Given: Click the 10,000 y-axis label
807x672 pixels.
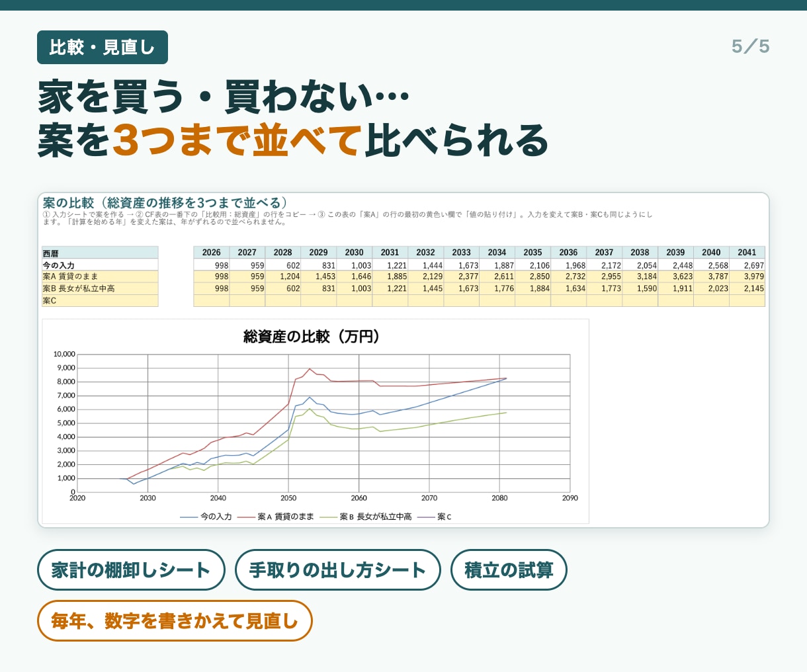Looking at the screenshot, I should click(65, 355).
